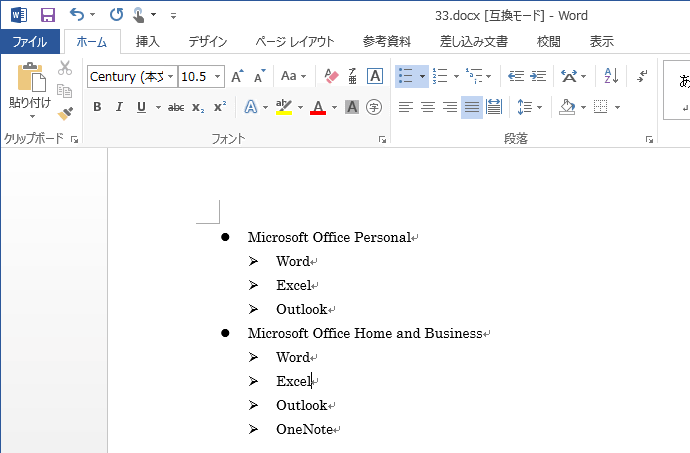Open underline style dropdown arrow
The image size is (690, 453).
158,107
